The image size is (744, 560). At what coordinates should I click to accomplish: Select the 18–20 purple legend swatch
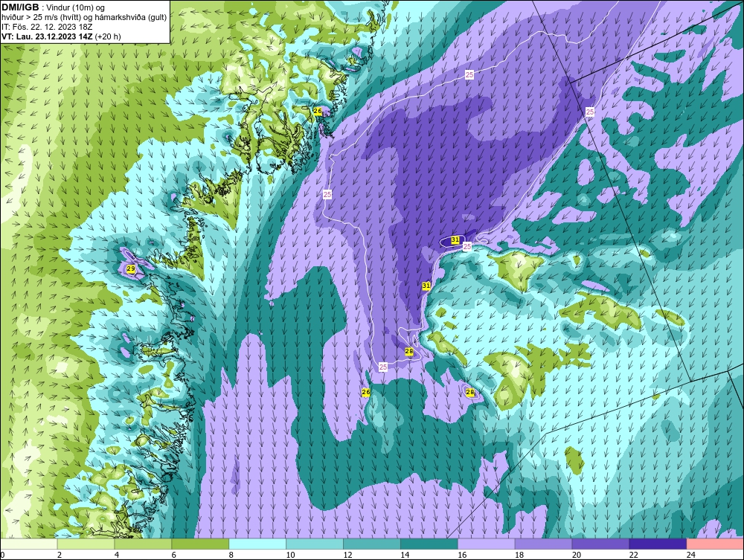543,544
